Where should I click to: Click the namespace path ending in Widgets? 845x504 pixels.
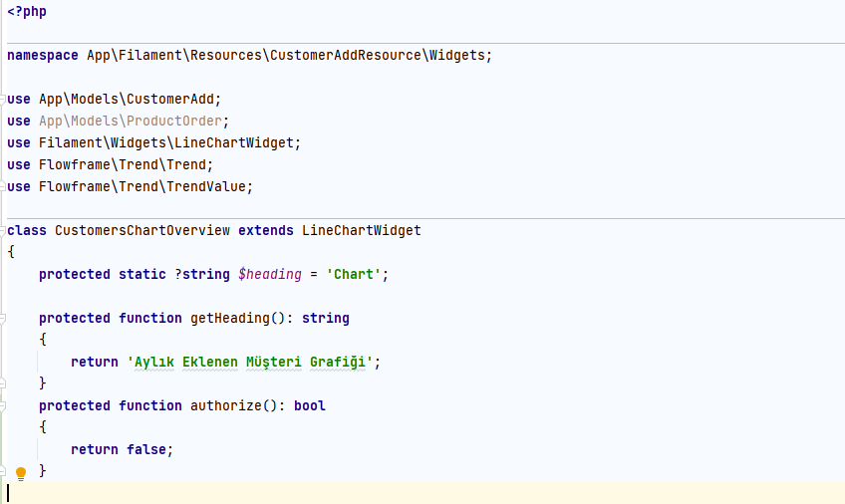point(286,56)
